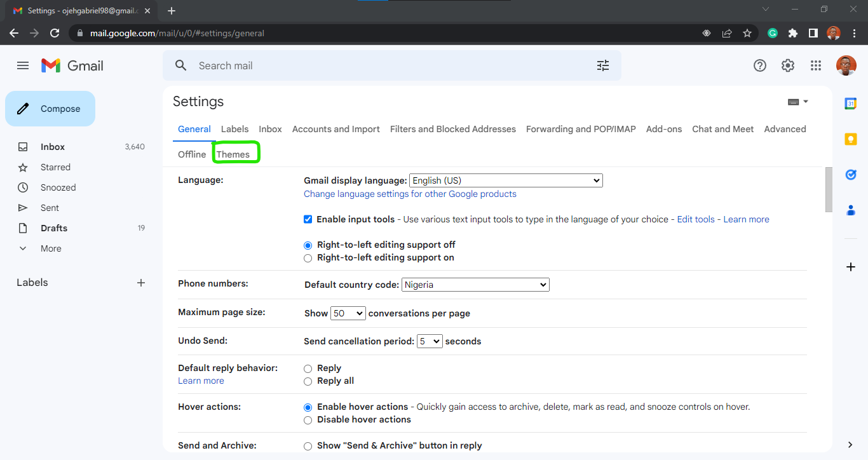This screenshot has height=460, width=868.
Task: Open Google Calendar in the side panel
Action: click(850, 102)
